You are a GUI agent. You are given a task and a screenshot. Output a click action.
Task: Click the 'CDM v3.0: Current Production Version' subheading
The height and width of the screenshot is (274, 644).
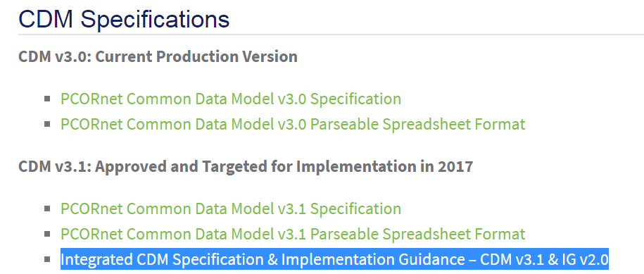pyautogui.click(x=158, y=56)
